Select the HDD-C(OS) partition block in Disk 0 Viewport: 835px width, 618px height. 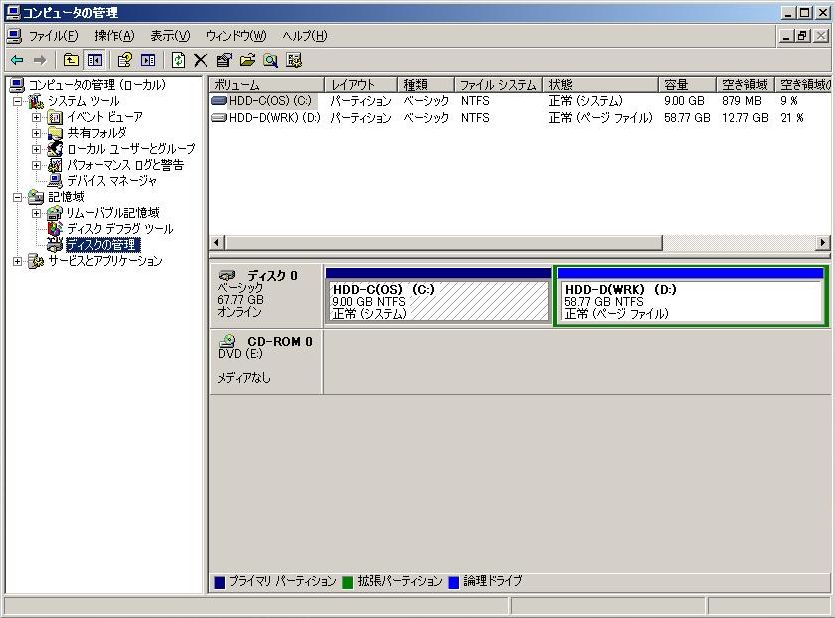(438, 295)
